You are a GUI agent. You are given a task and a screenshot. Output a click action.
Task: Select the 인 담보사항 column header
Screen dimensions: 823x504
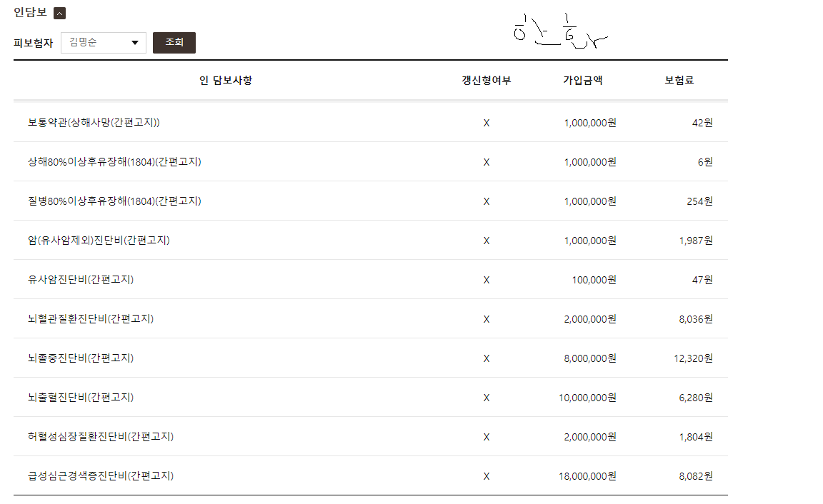226,80
